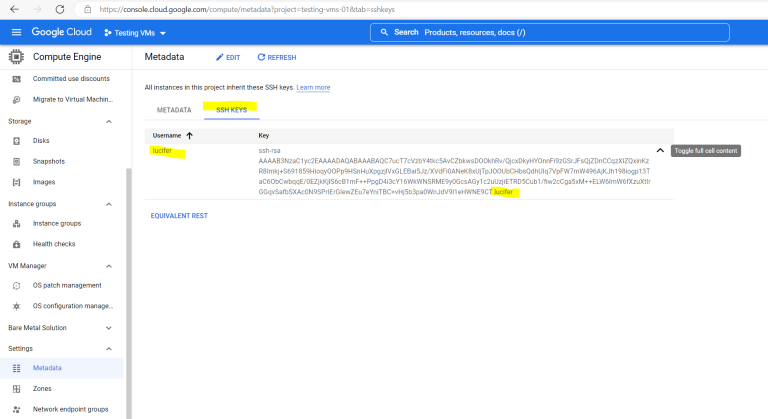Collapse the Instance groups section chevron
Screen dimensions: 768x419
[109, 204]
